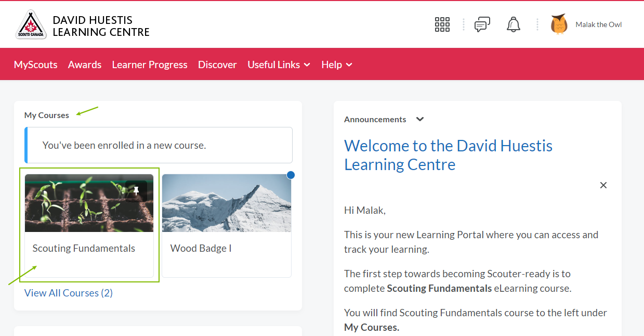
Task: Open the Wood Badge I mountain thumbnail
Action: click(x=226, y=203)
